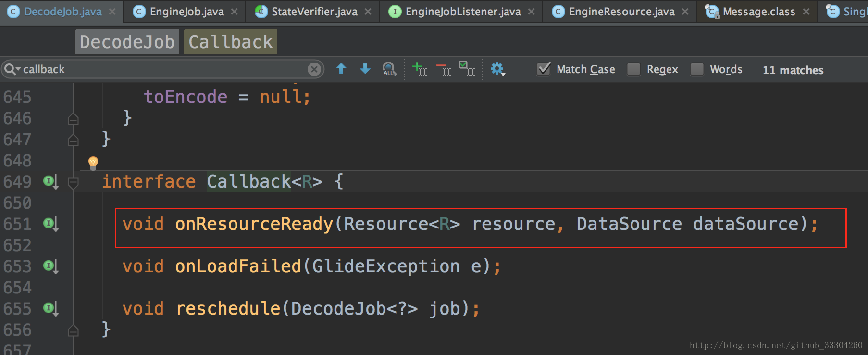Fold the Callback interface at line 649
Screen dimensions: 868x355
(x=73, y=183)
